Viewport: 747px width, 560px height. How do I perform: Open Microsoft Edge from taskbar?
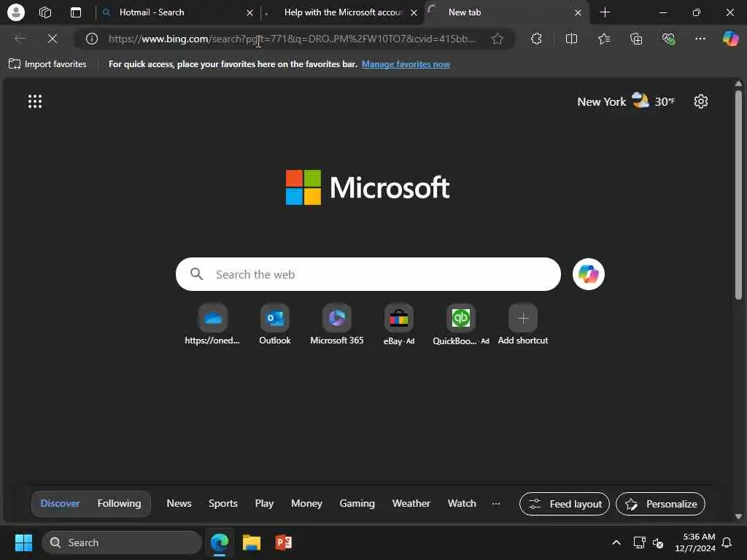pos(220,542)
